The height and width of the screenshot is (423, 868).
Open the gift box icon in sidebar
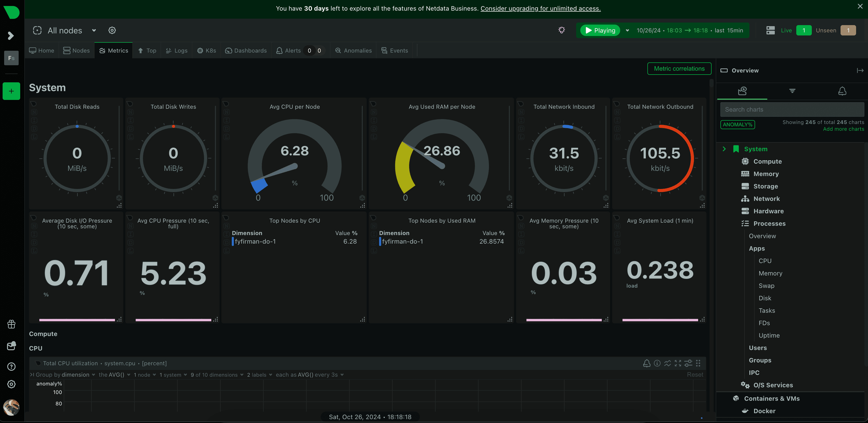(11, 324)
